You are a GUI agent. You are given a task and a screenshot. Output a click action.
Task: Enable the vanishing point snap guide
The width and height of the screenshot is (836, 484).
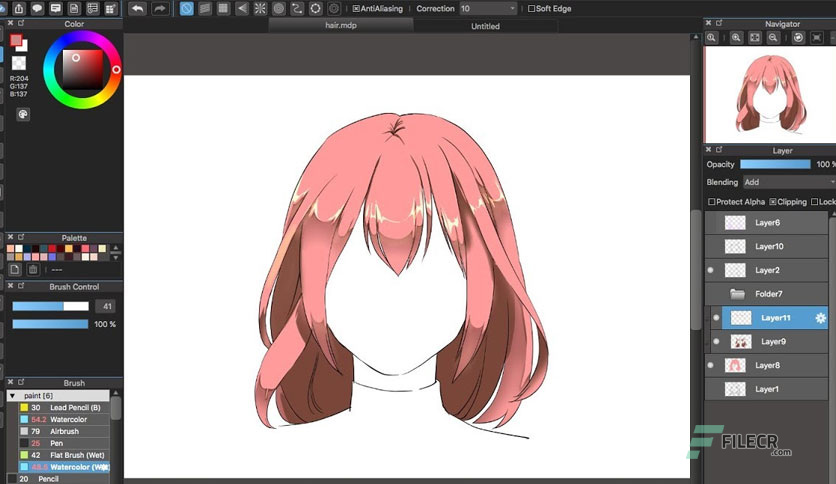point(242,9)
